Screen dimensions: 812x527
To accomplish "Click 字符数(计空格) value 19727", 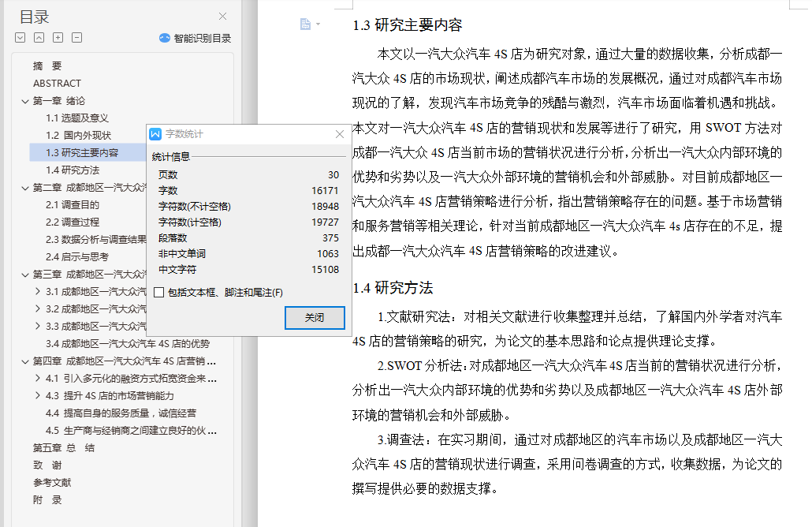I will tap(325, 222).
